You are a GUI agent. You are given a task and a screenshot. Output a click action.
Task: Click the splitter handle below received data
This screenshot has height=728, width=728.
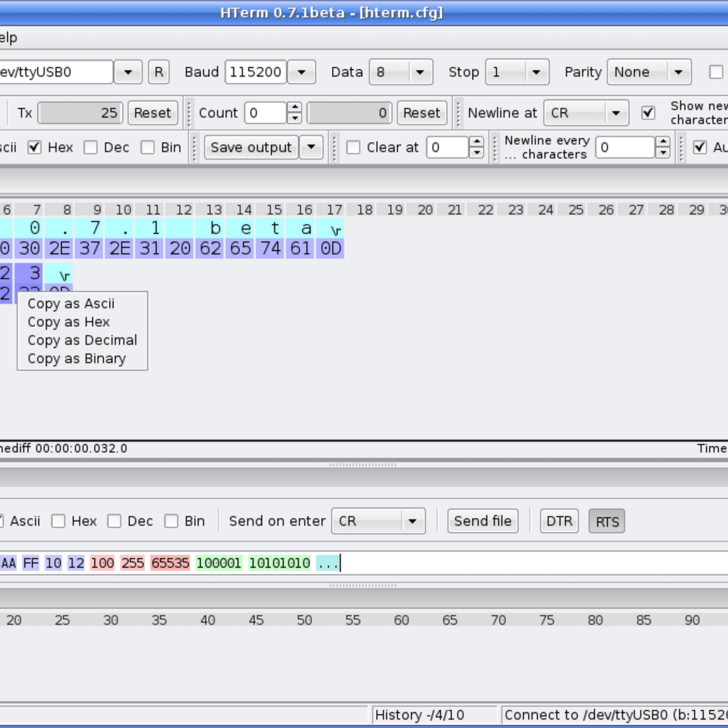click(x=363, y=465)
